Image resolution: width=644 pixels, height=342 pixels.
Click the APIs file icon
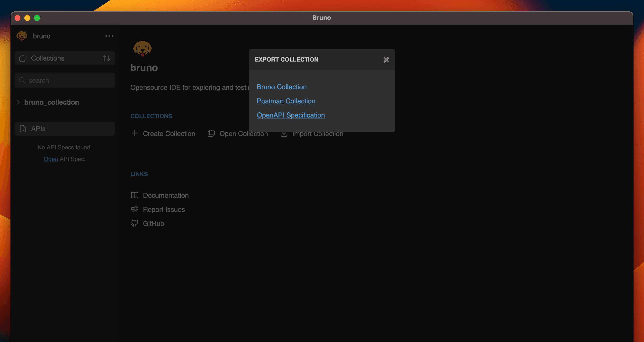pyautogui.click(x=23, y=128)
